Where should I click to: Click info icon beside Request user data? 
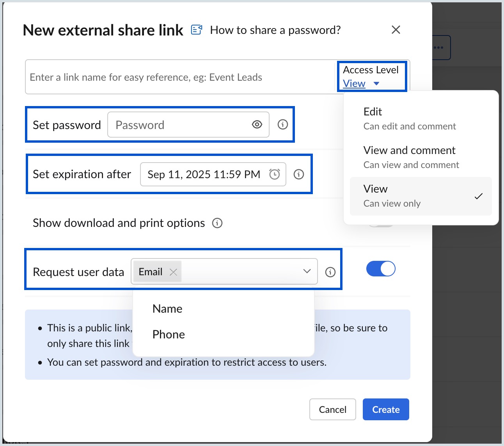pyautogui.click(x=330, y=272)
